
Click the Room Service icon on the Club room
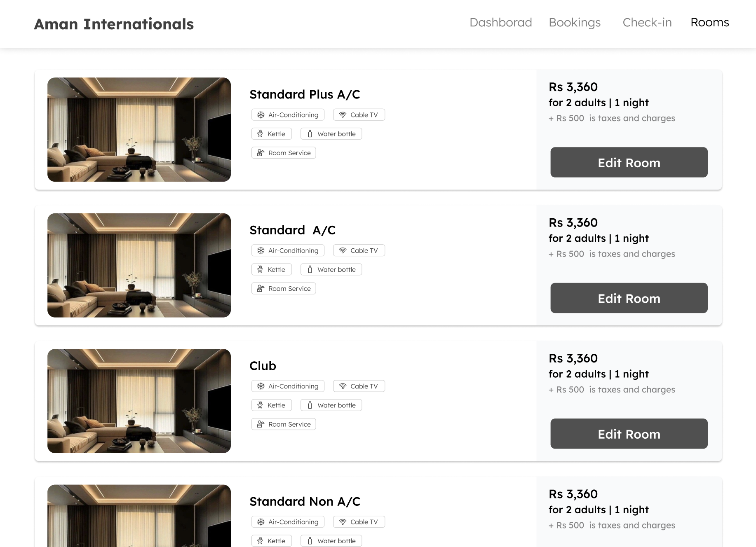pos(261,424)
